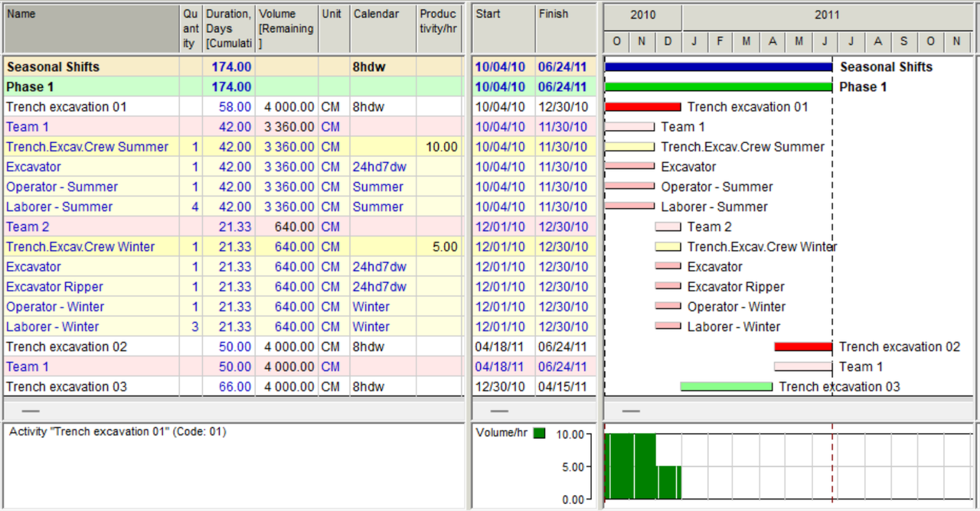This screenshot has width=980, height=511.
Task: Click the Trench.Excav.Crew Summer Gantt bar
Action: 629,147
